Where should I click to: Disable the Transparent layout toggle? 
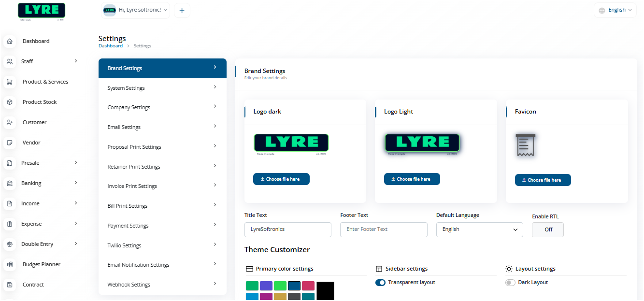pyautogui.click(x=380, y=283)
